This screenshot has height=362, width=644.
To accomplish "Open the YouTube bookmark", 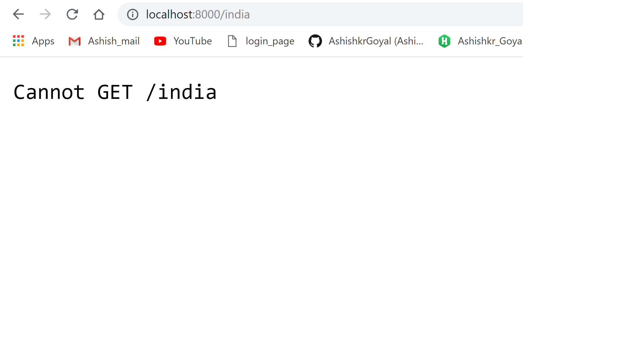I will [183, 41].
